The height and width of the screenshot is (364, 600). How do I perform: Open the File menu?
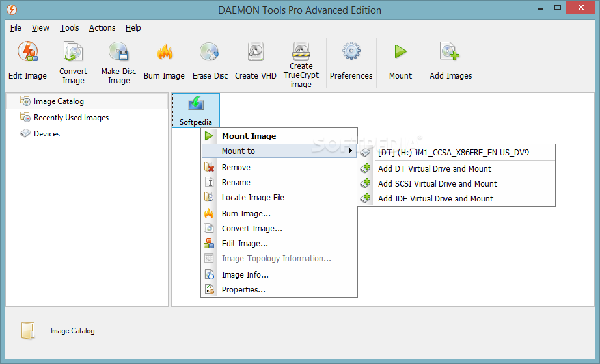tap(16, 27)
